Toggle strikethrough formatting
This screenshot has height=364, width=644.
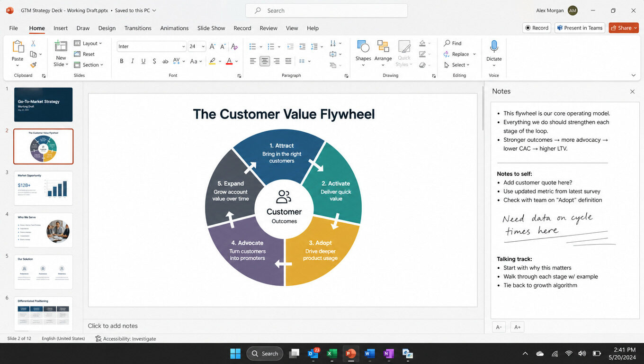point(165,61)
